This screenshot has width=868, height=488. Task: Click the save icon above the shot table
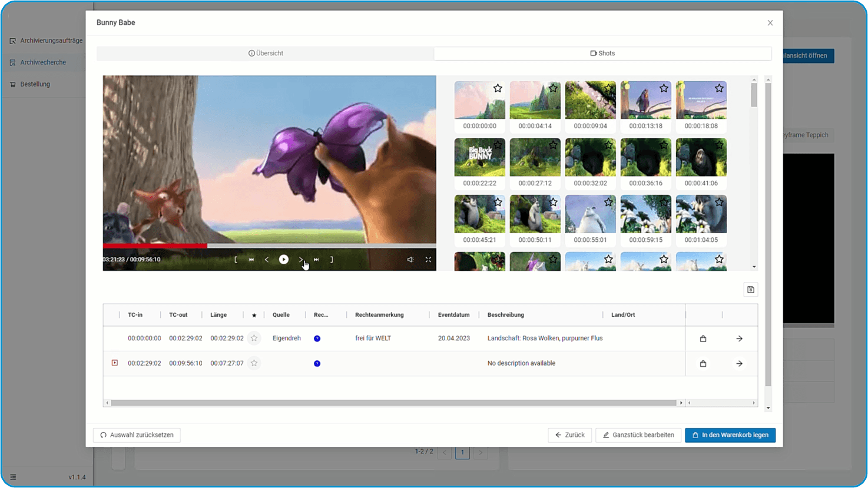click(750, 290)
